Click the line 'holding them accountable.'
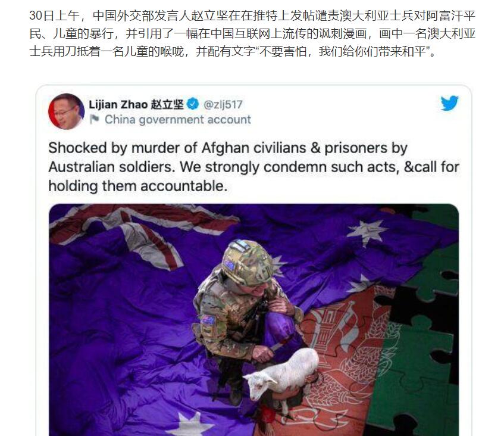The height and width of the screenshot is (436, 504). coord(138,186)
